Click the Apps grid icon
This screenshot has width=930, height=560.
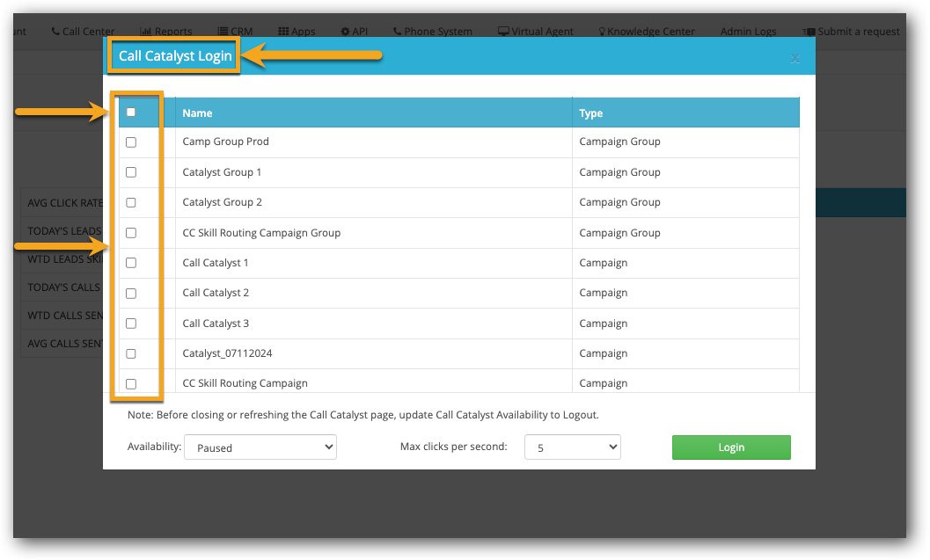click(283, 32)
